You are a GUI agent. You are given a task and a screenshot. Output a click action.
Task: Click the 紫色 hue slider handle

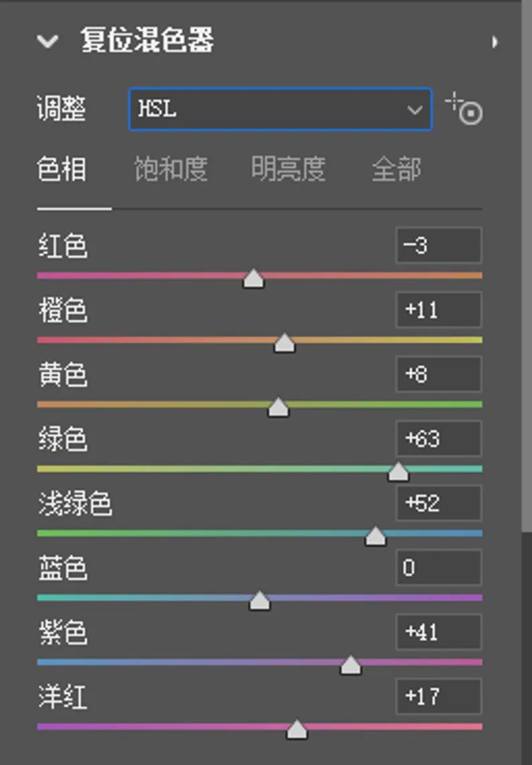click(350, 665)
